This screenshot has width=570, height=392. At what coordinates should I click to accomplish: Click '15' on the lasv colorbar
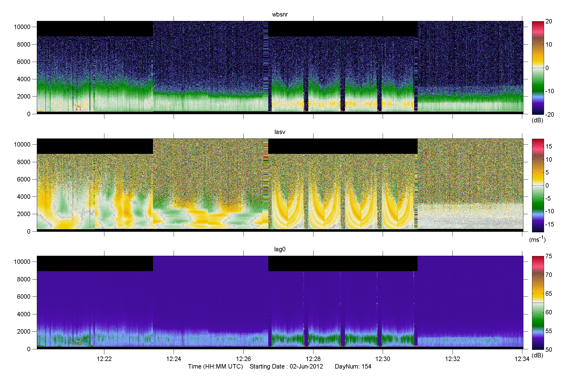(x=549, y=147)
